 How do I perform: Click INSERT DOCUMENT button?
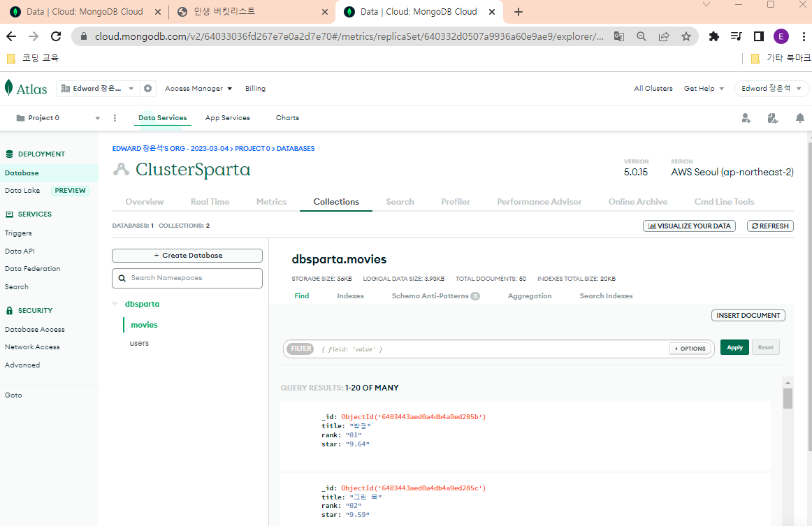point(748,315)
